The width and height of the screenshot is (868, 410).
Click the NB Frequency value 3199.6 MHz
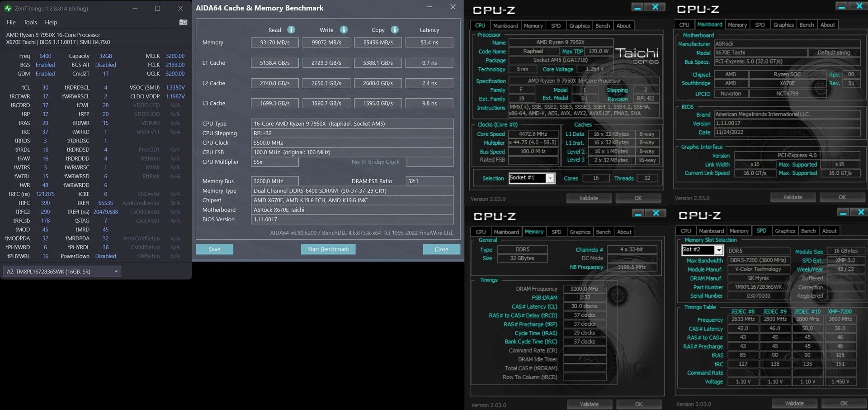tap(632, 267)
